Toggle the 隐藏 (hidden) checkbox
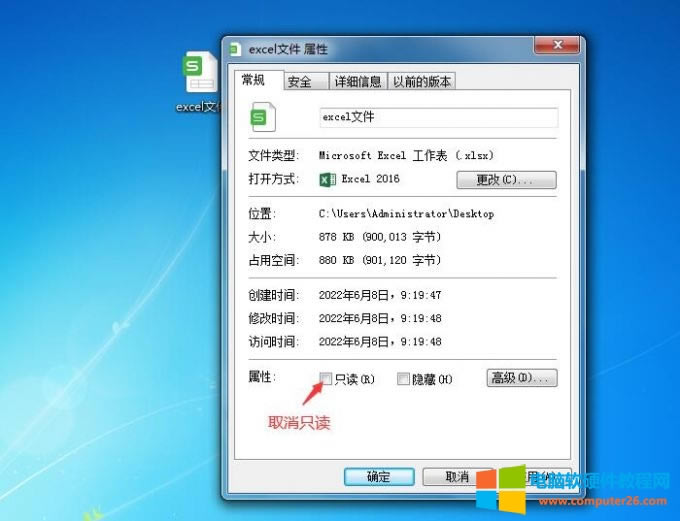Screen dimensions: 680x521 click(403, 378)
